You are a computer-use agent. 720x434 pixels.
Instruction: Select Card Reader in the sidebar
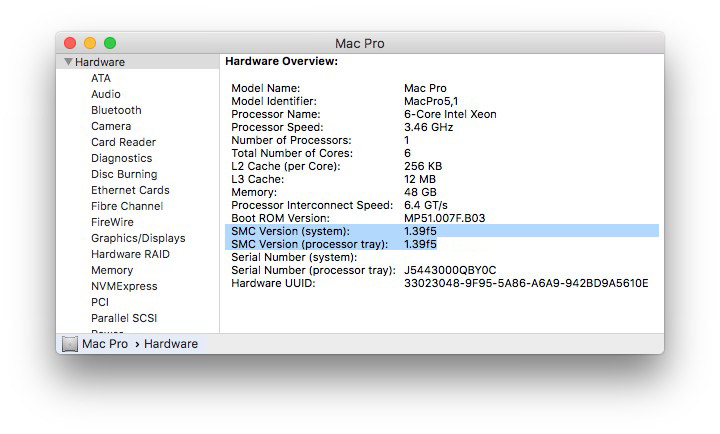(123, 142)
